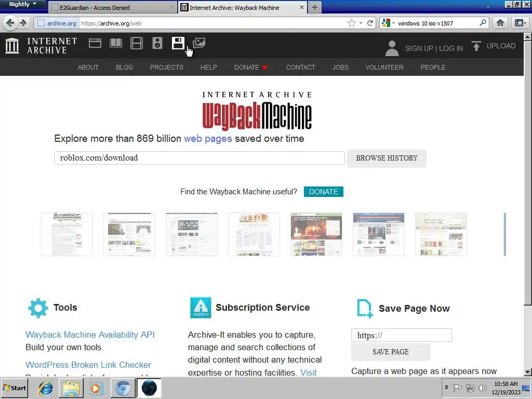Show hidden system tray icons
This screenshot has height=399, width=532.
coord(446,388)
